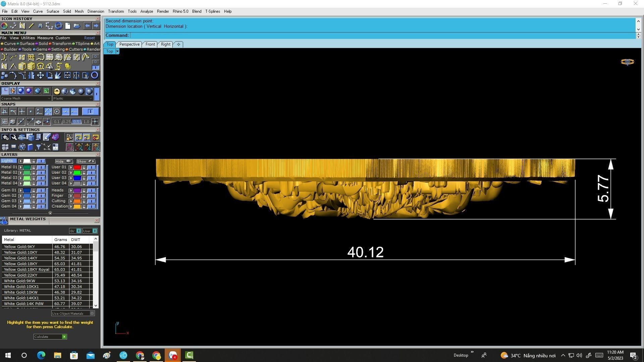
Task: Click Reset in Main Menu
Action: point(89,38)
